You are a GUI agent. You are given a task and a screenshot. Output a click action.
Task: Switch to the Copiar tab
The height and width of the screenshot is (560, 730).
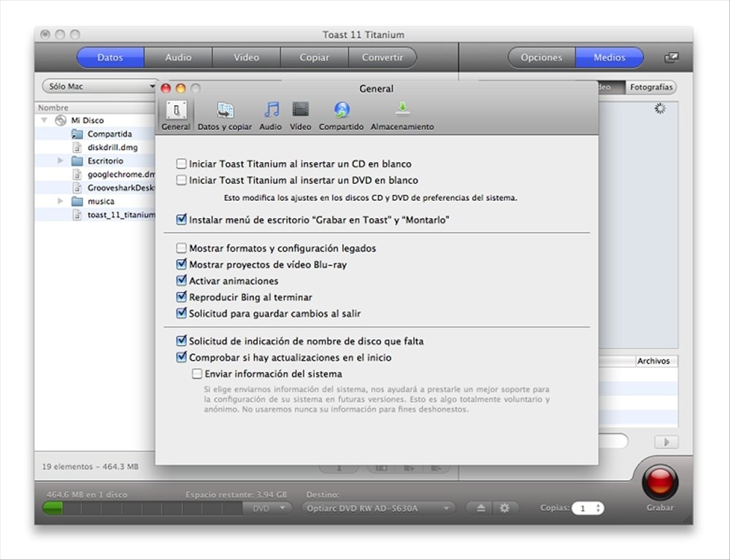pyautogui.click(x=314, y=57)
